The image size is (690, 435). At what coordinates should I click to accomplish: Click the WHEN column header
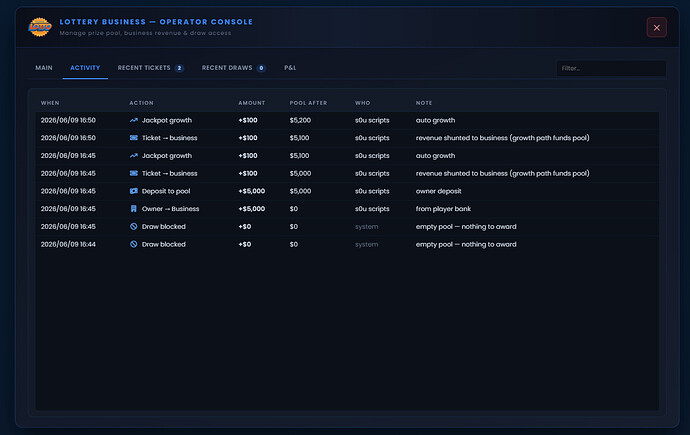[x=50, y=103]
